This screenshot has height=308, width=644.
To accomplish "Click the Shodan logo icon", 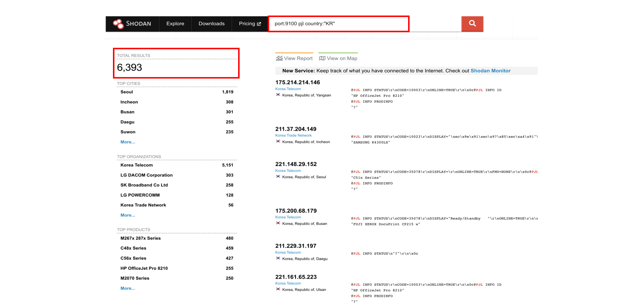I will pos(118,24).
